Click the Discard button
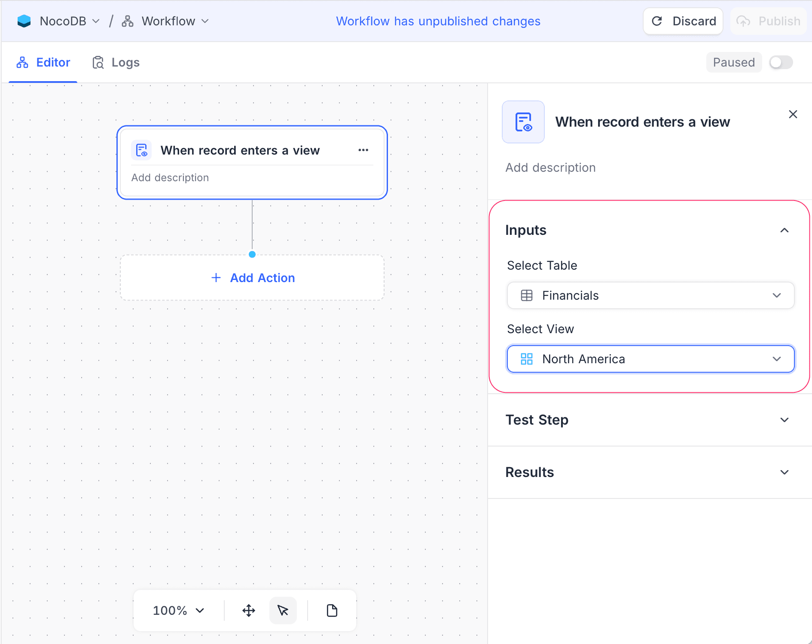Viewport: 812px width, 644px height. pos(683,21)
